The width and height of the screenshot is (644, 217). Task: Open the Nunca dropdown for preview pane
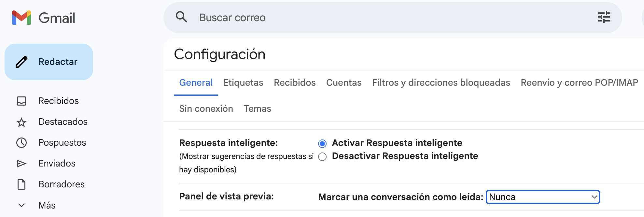click(x=542, y=197)
